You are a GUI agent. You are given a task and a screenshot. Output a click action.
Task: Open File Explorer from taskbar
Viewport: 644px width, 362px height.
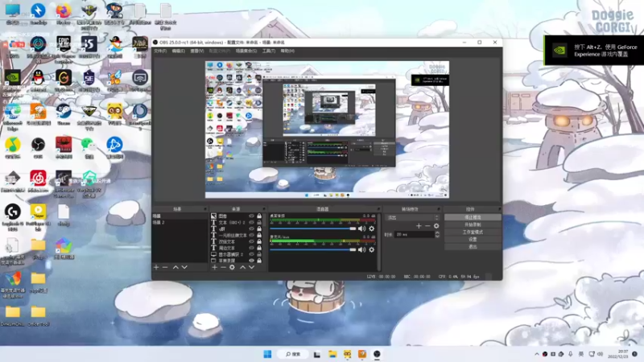point(332,354)
